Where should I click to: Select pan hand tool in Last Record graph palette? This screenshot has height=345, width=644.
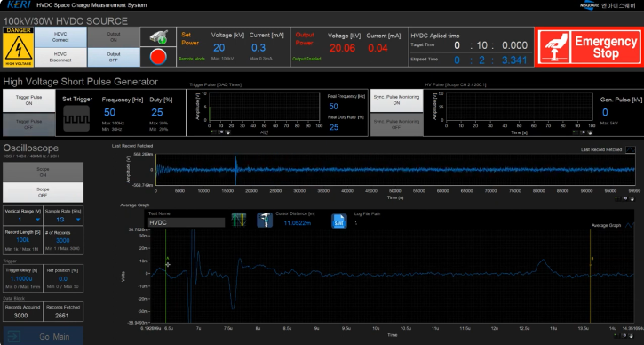632,198
